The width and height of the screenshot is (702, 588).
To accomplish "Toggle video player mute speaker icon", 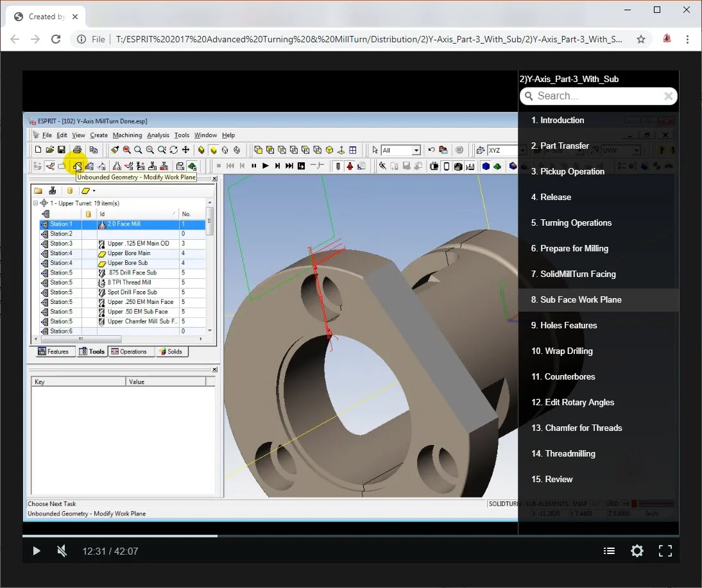I will pyautogui.click(x=62, y=551).
